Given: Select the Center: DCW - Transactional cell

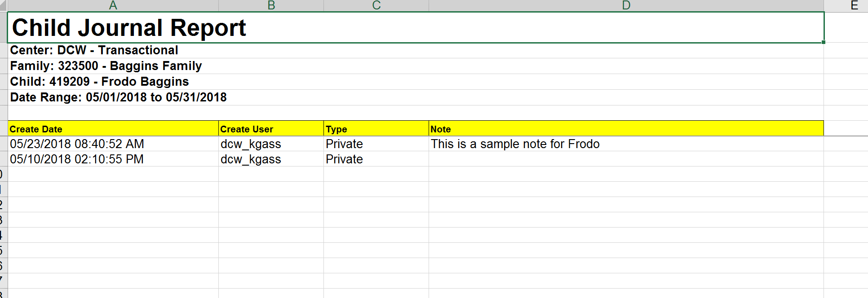Looking at the screenshot, I should pyautogui.click(x=94, y=50).
